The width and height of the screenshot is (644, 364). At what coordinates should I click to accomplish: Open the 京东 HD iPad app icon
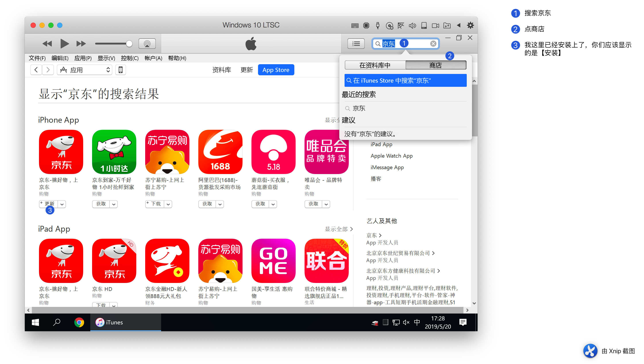pyautogui.click(x=114, y=261)
